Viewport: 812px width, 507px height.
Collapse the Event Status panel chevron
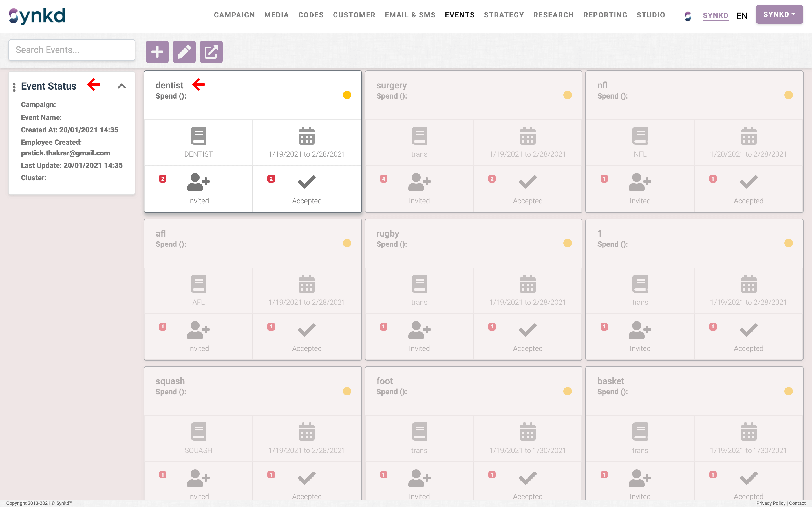tap(122, 86)
